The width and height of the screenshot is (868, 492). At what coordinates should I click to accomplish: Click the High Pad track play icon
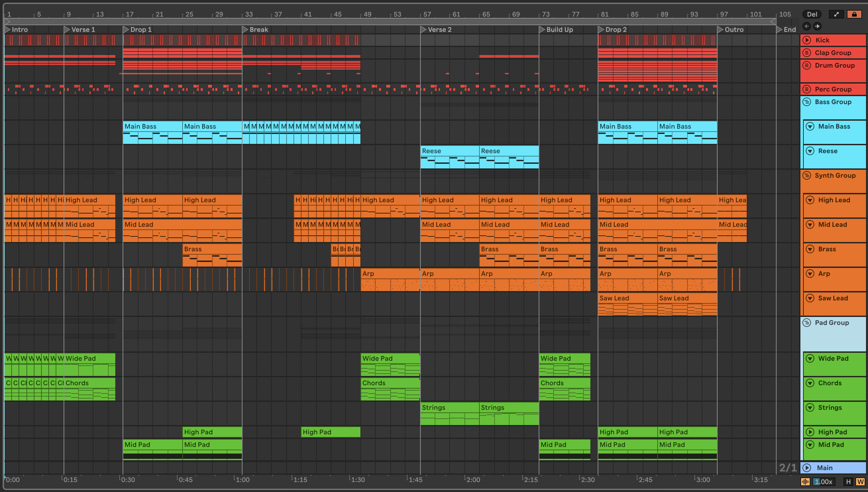point(810,432)
